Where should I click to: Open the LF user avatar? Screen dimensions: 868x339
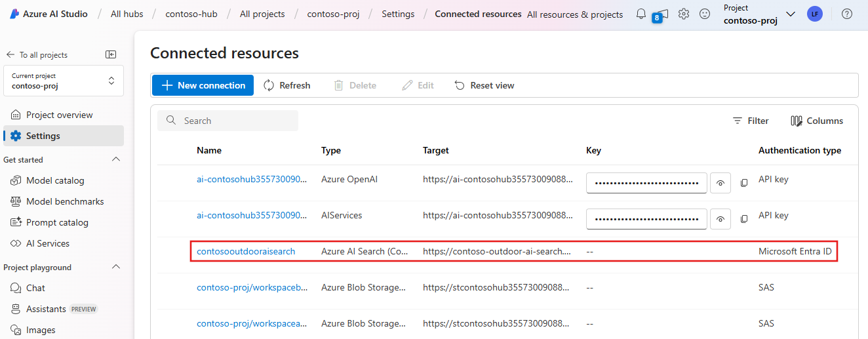point(815,14)
